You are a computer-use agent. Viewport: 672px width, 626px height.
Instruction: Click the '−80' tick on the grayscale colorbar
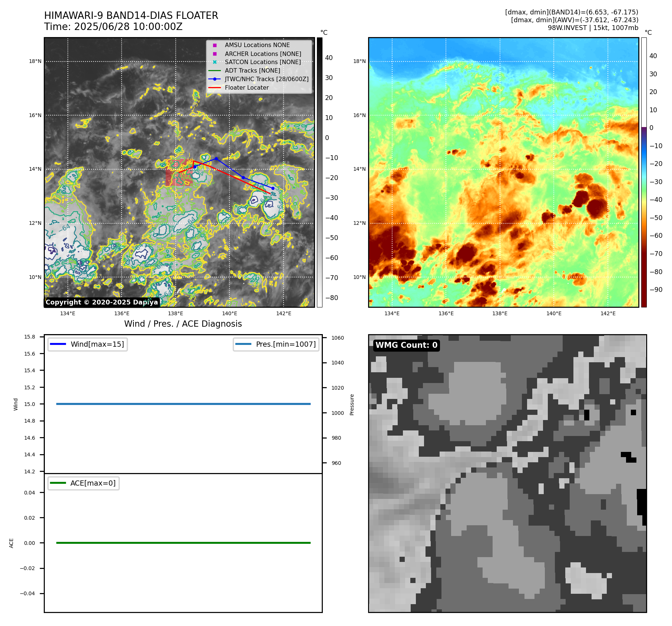click(332, 298)
